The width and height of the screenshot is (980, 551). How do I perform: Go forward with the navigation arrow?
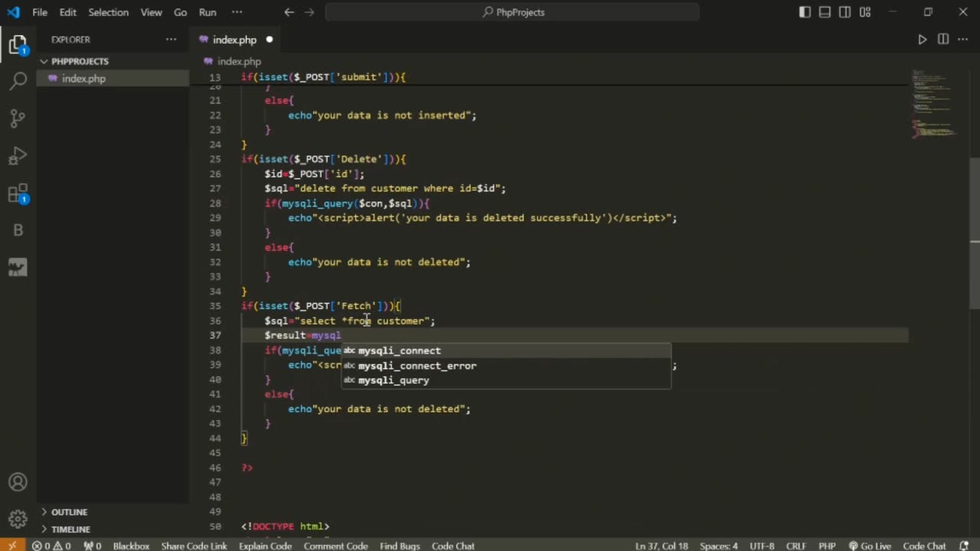[x=309, y=12]
